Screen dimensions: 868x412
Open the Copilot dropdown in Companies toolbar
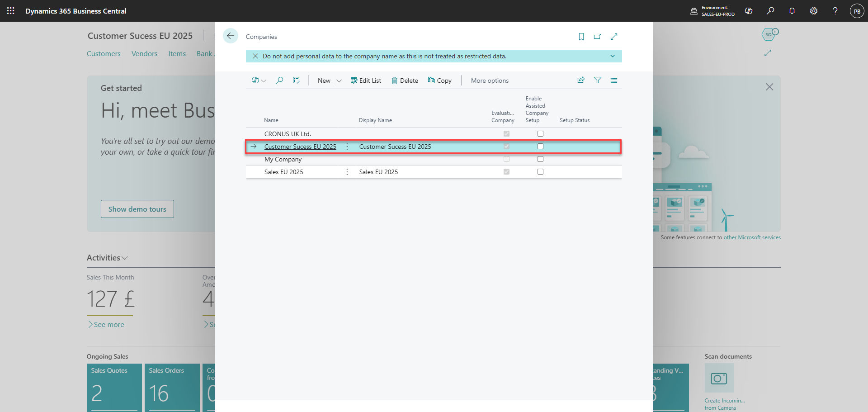pyautogui.click(x=259, y=81)
